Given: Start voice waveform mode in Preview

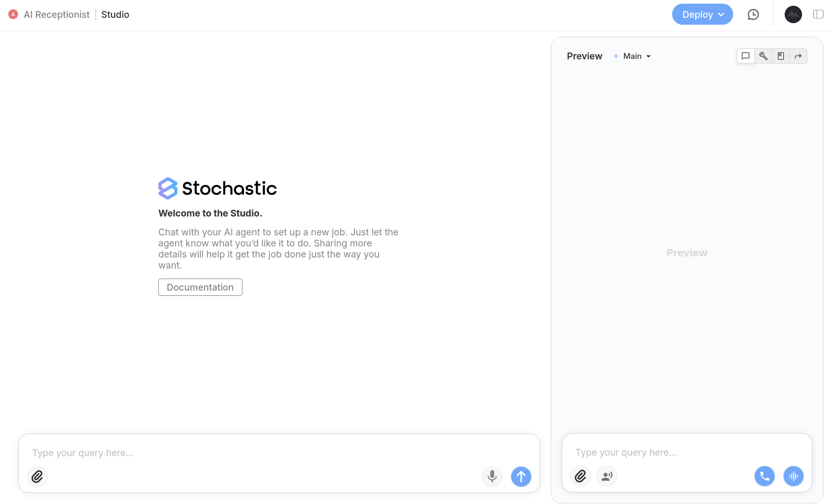Looking at the screenshot, I should (x=794, y=476).
